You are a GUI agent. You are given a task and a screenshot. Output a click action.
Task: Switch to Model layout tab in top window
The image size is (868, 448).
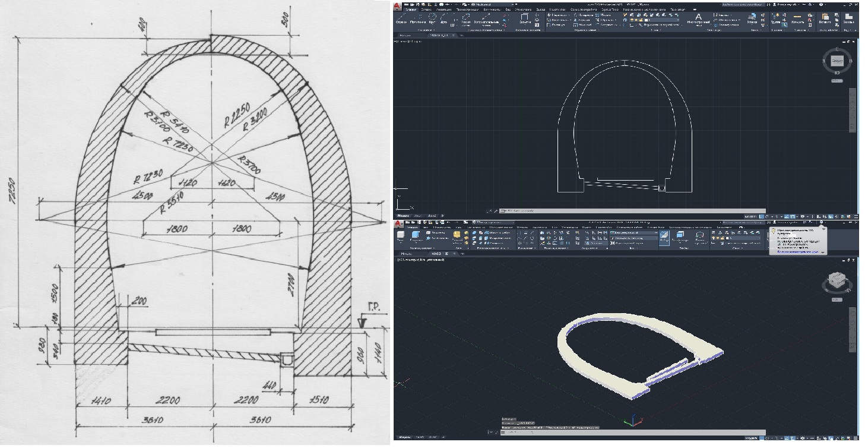(x=403, y=215)
